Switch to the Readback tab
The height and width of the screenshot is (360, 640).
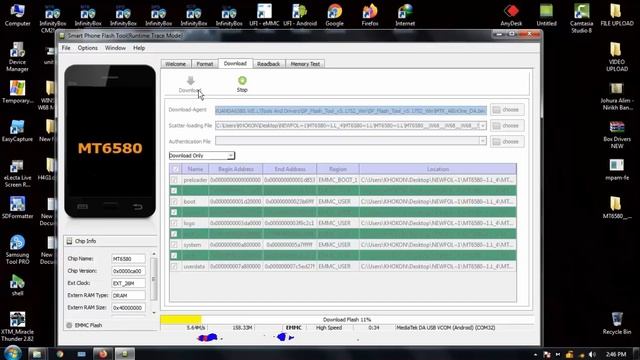tap(269, 64)
